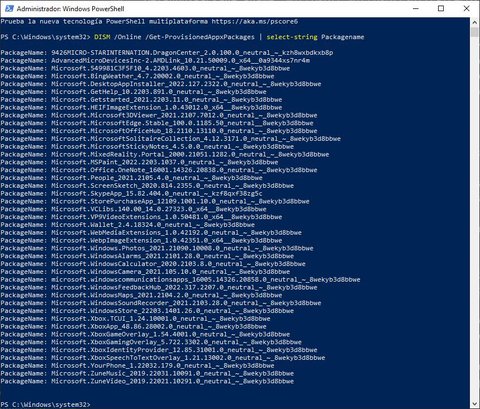This screenshot has width=480, height=409.
Task: Click the DISM command word
Action: 102,37
